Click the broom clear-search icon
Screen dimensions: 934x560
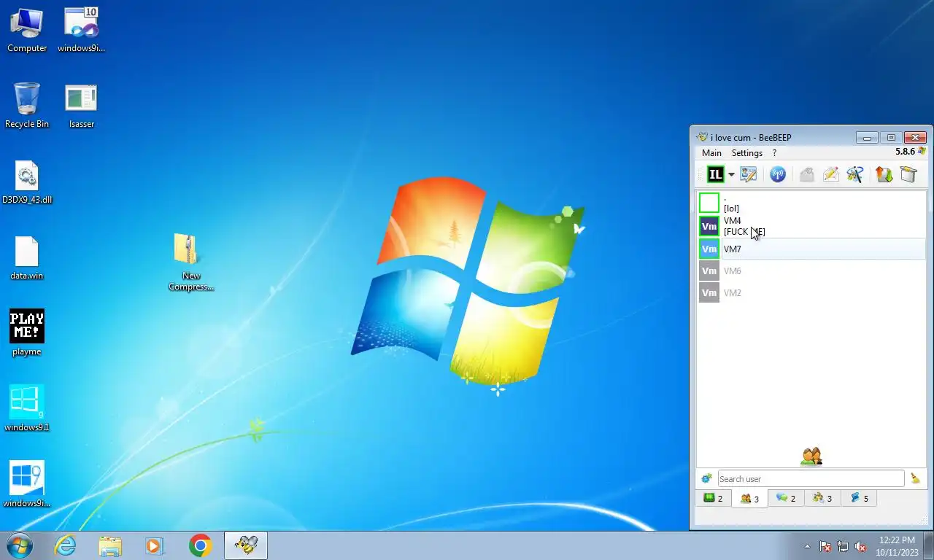[915, 478]
